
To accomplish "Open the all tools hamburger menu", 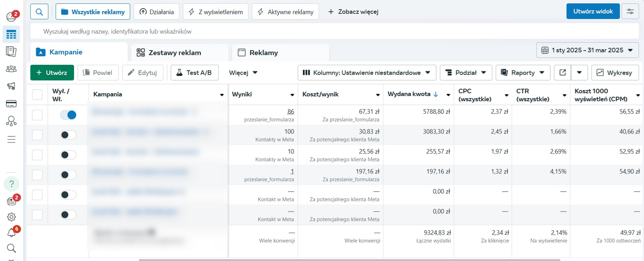I will tap(11, 139).
